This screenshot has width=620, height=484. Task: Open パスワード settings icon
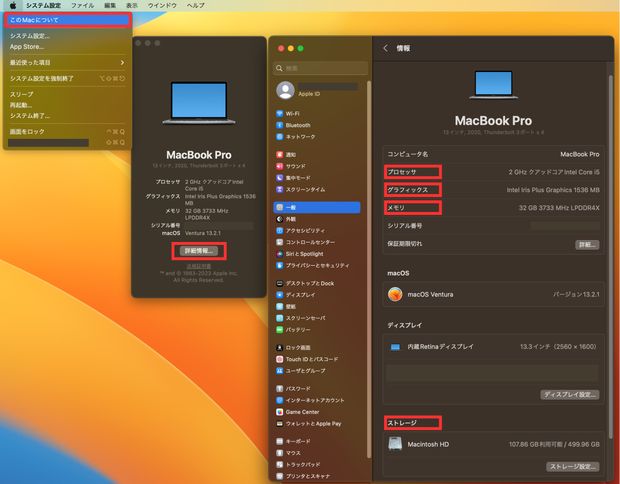pos(280,389)
